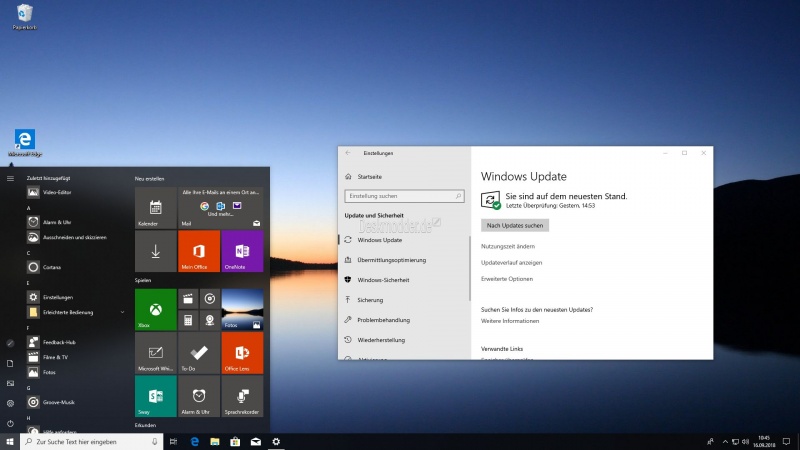
Task: Click the letter A header in app list
Action: tap(29, 208)
